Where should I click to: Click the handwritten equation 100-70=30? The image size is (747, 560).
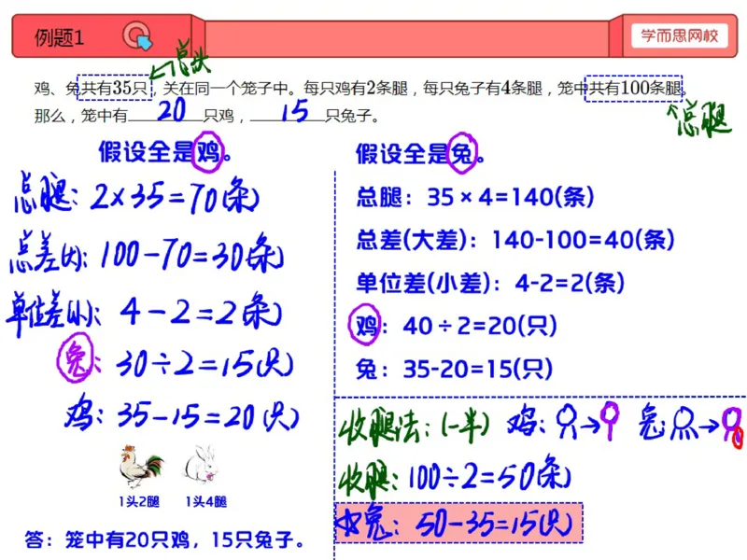pos(192,254)
